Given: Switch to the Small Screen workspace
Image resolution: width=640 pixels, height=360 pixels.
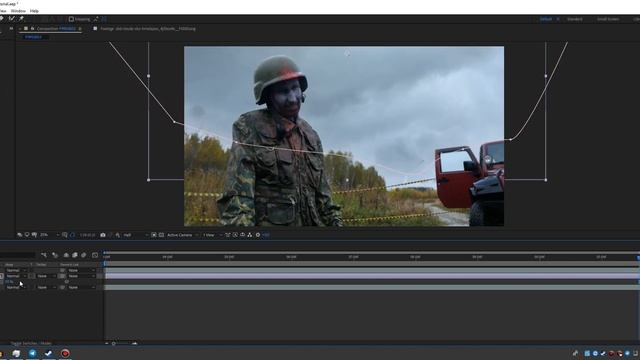Looking at the screenshot, I should coord(608,19).
